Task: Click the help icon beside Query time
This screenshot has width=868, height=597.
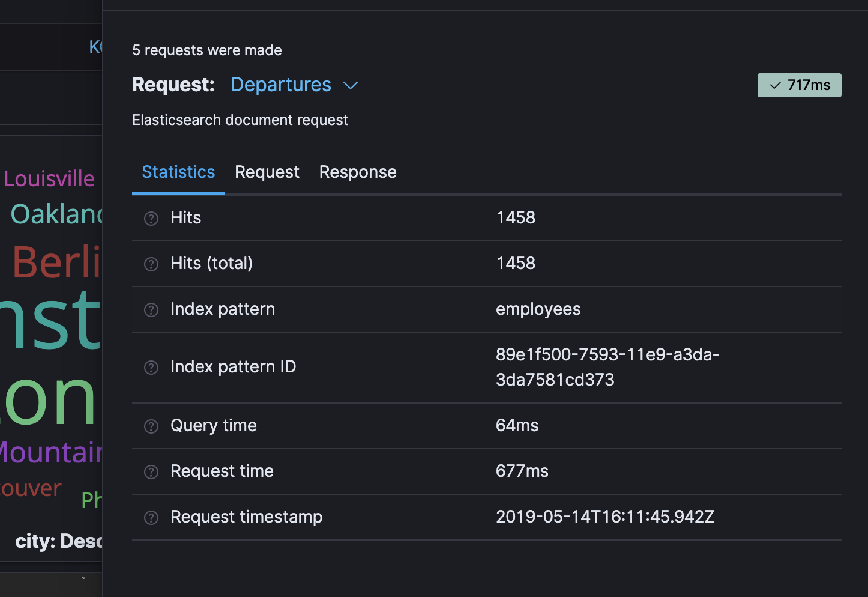Action: pyautogui.click(x=151, y=426)
